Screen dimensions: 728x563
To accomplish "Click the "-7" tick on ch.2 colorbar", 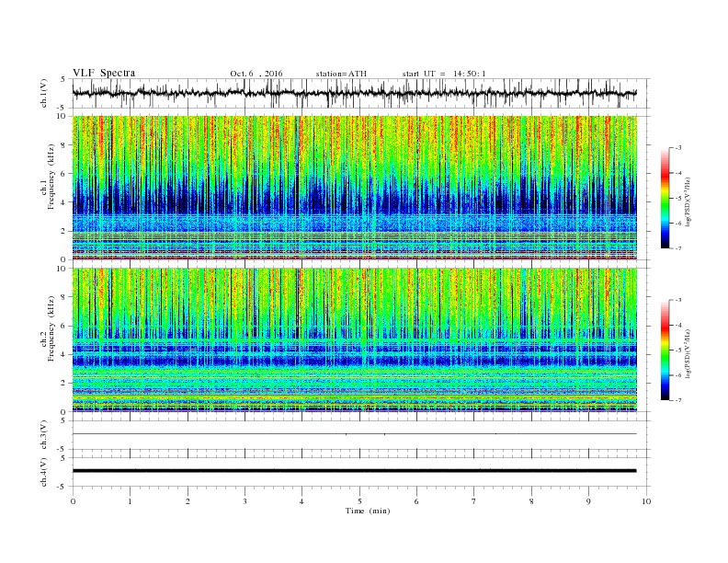I will 677,400.
